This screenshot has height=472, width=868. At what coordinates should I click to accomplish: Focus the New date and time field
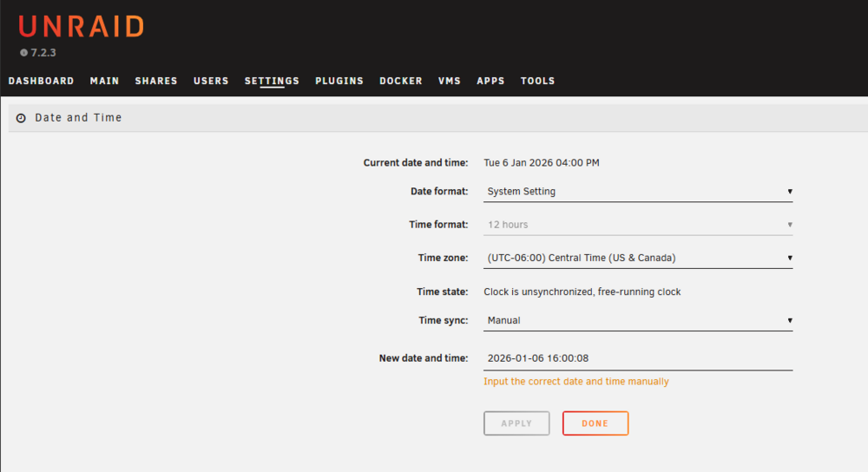click(x=638, y=358)
